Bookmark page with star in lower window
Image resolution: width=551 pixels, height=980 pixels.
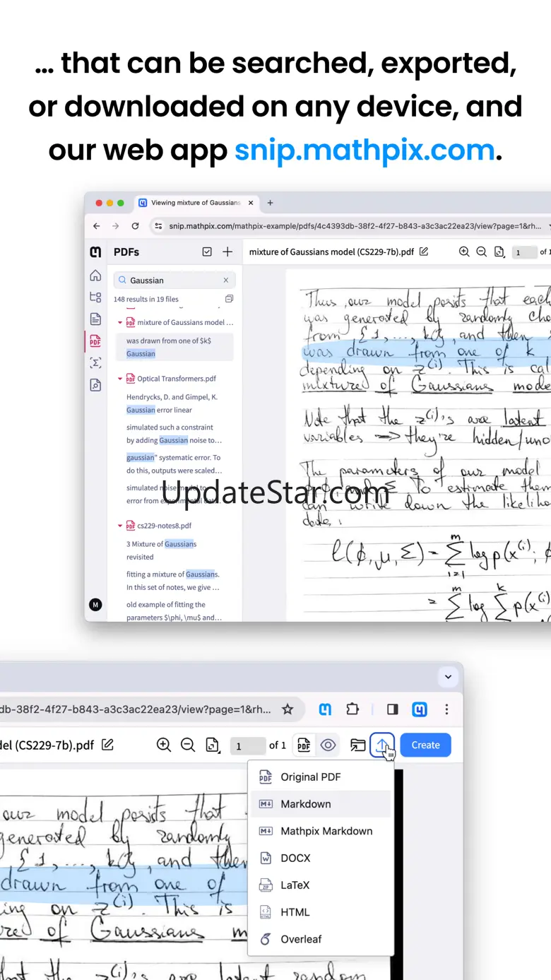(288, 709)
